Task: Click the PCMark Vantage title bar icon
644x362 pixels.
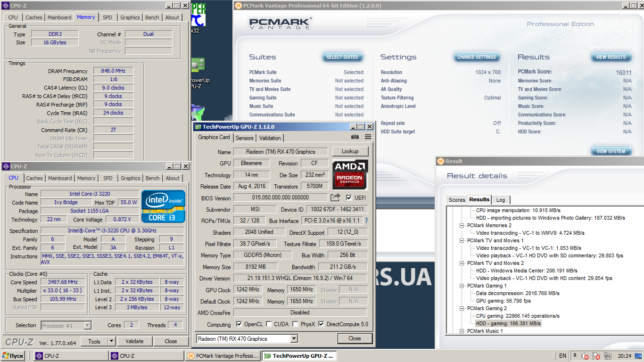Action: (239, 6)
